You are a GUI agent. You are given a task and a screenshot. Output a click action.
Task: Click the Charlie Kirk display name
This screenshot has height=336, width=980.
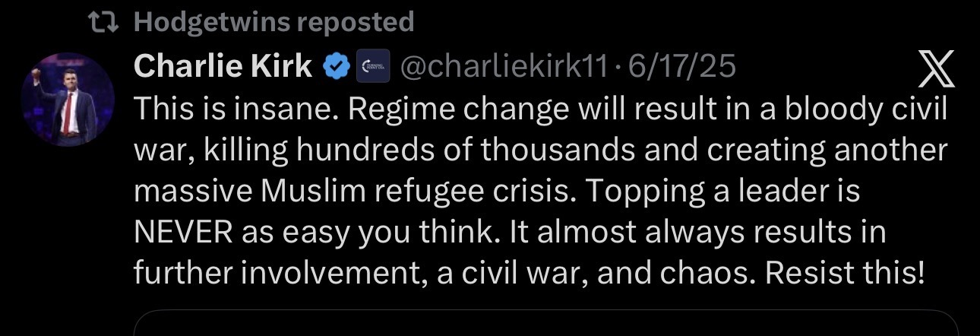click(x=223, y=67)
